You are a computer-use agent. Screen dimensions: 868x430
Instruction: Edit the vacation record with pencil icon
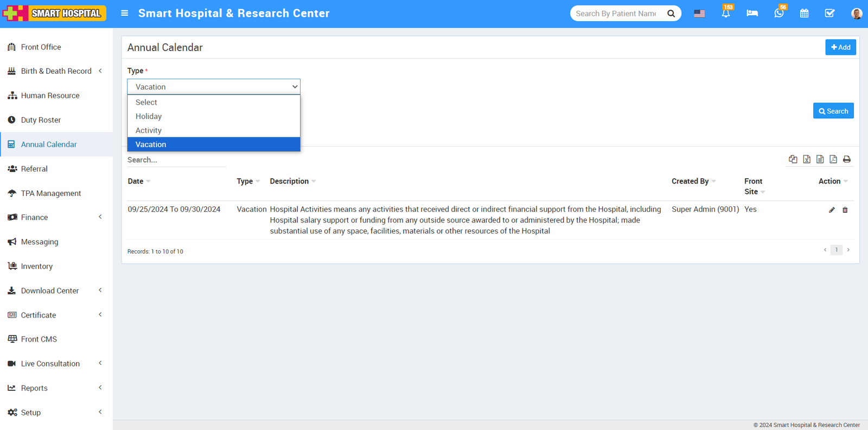832,210
